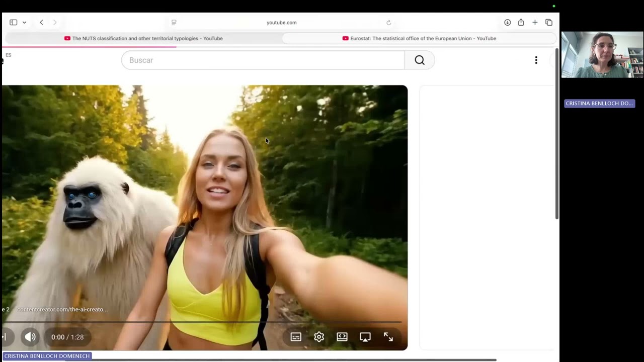Show the reader view icon in address bar
This screenshot has width=644, height=362.
(x=174, y=23)
